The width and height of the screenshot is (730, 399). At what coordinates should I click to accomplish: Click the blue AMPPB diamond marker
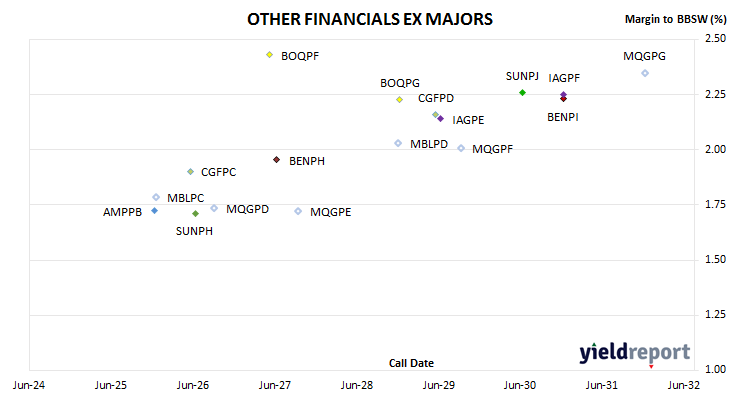pyautogui.click(x=155, y=211)
